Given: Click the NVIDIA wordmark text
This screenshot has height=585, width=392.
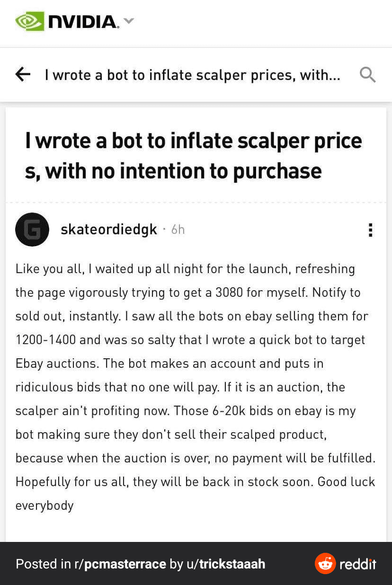Looking at the screenshot, I should (x=83, y=22).
